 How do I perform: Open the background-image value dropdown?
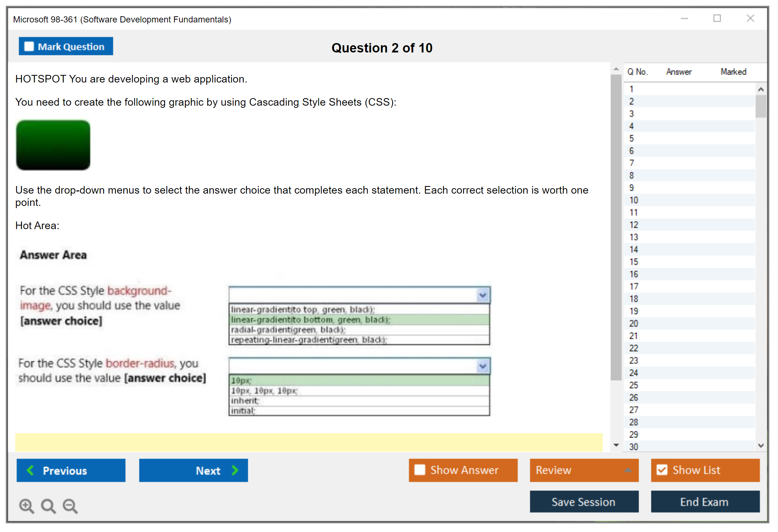coord(482,295)
